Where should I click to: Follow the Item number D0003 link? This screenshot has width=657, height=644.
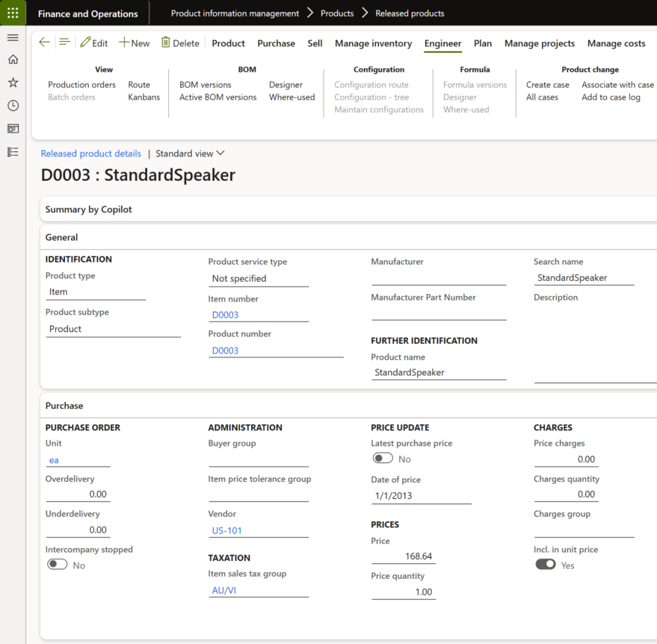(225, 315)
